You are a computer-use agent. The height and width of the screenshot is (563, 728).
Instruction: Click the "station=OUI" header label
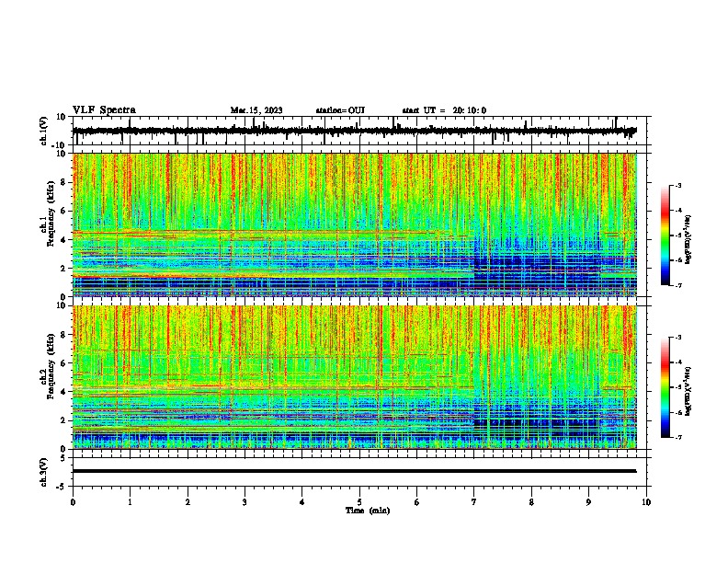[x=340, y=110]
